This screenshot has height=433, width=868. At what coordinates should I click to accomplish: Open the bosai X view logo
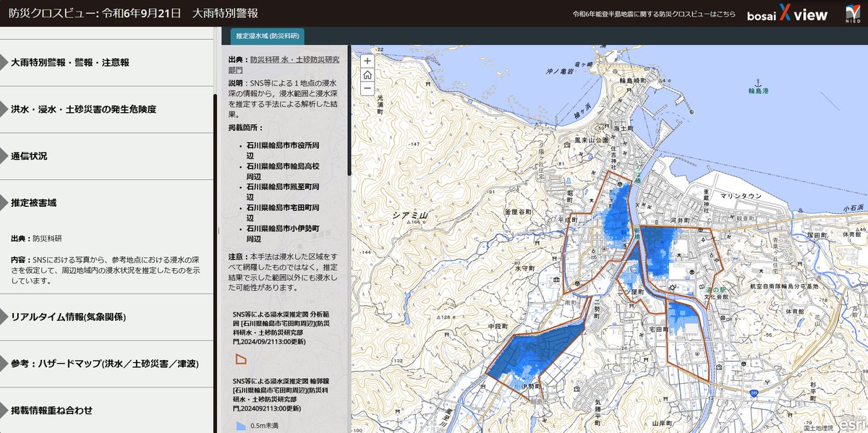click(x=788, y=14)
